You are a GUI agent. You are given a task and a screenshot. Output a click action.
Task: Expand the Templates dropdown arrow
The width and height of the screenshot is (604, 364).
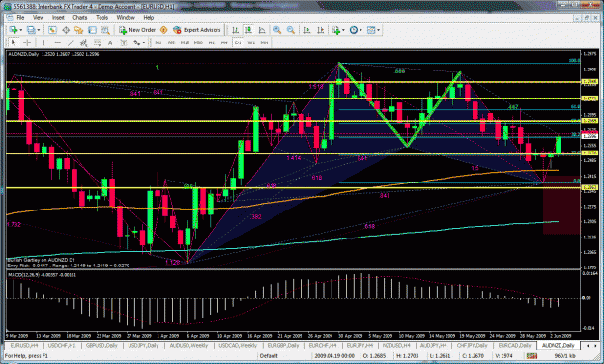pyautogui.click(x=378, y=30)
